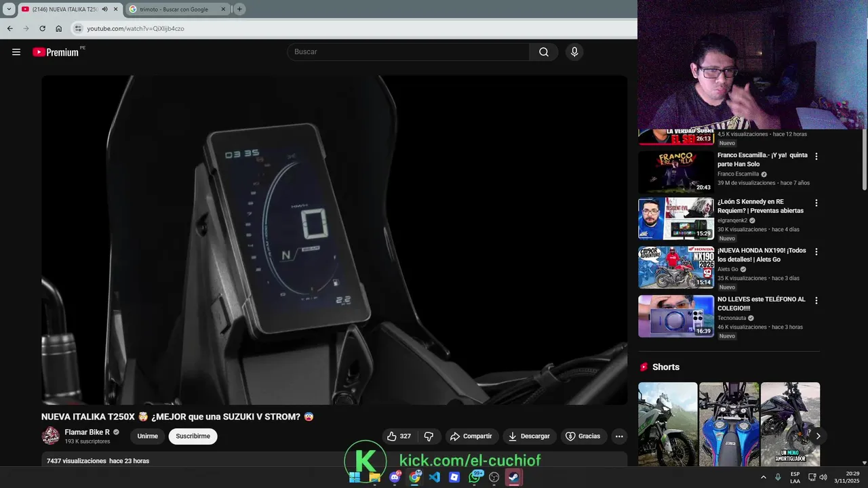The width and height of the screenshot is (868, 488).
Task: Click the video player to pause
Action: pos(334,239)
